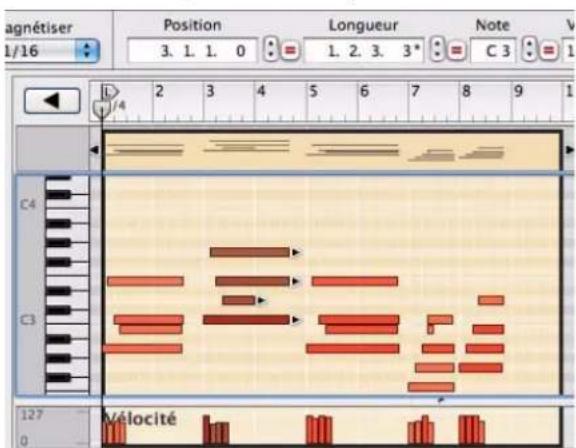Click bar 7 in the ruler
The width and height of the screenshot is (576, 448).
tap(415, 91)
